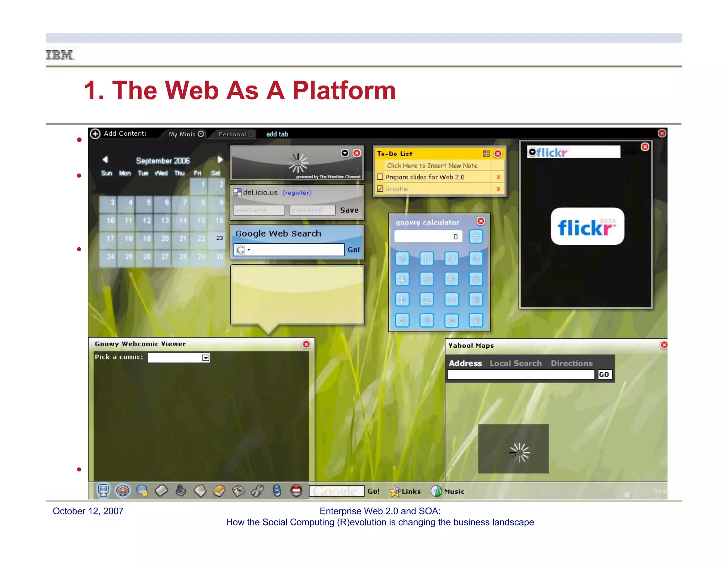Click the yellow sticky note widget

297,295
